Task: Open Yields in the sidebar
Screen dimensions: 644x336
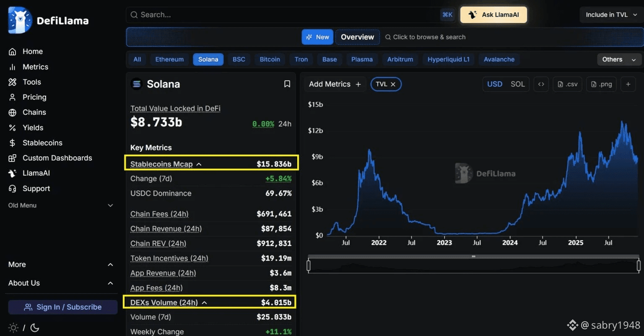Action: [x=33, y=128]
